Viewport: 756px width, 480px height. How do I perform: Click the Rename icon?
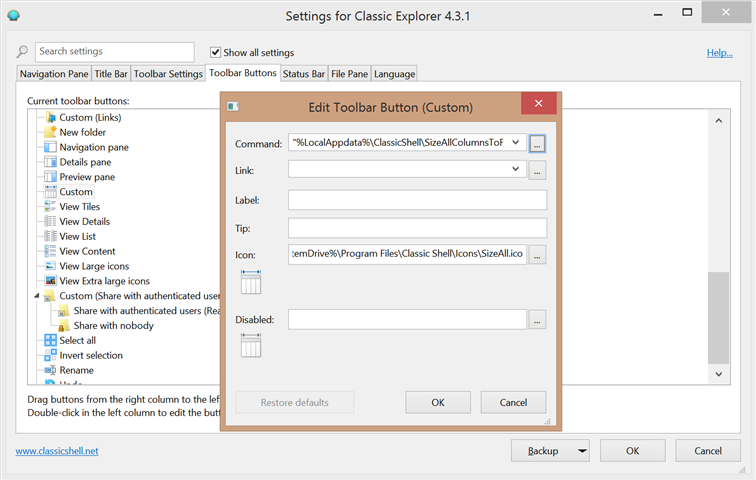click(50, 370)
